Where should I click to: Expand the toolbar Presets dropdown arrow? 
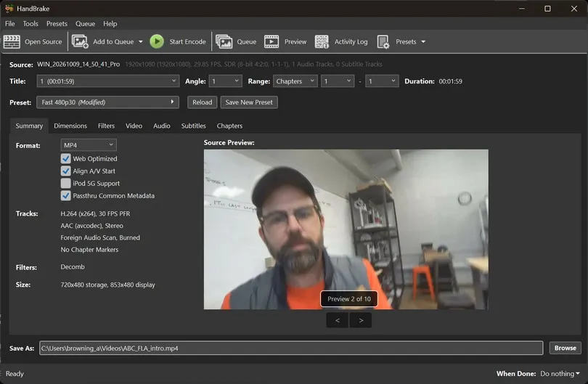423,41
